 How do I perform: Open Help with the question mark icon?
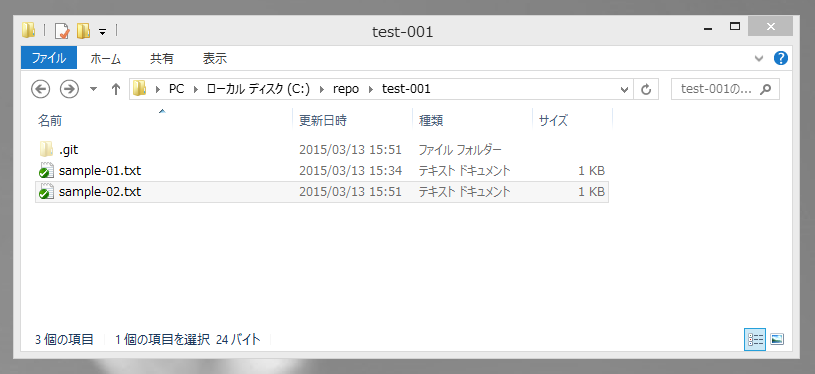(781, 58)
